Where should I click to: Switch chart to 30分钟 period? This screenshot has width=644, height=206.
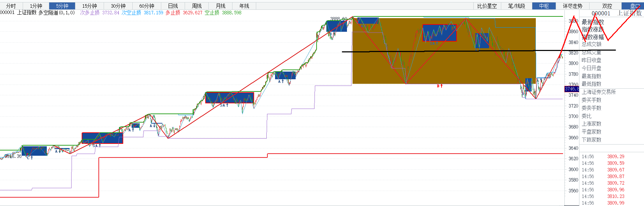click(x=118, y=6)
